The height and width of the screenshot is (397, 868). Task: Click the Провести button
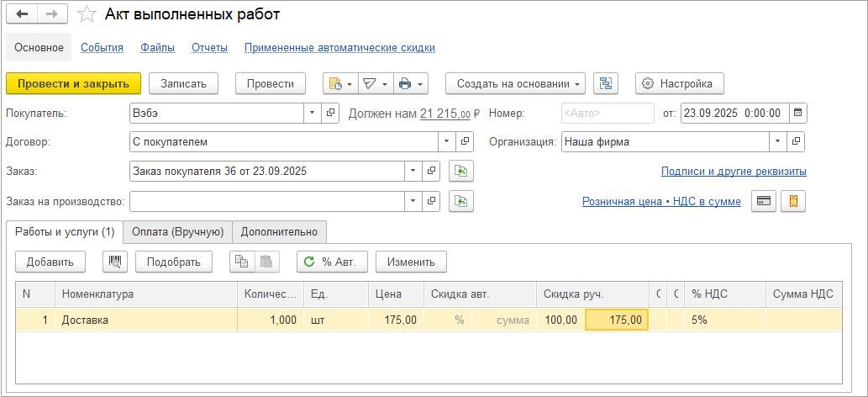pyautogui.click(x=270, y=84)
